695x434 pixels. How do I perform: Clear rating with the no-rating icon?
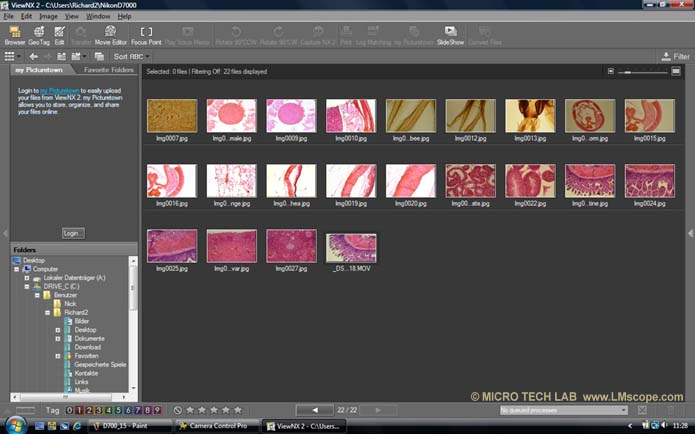point(178,410)
